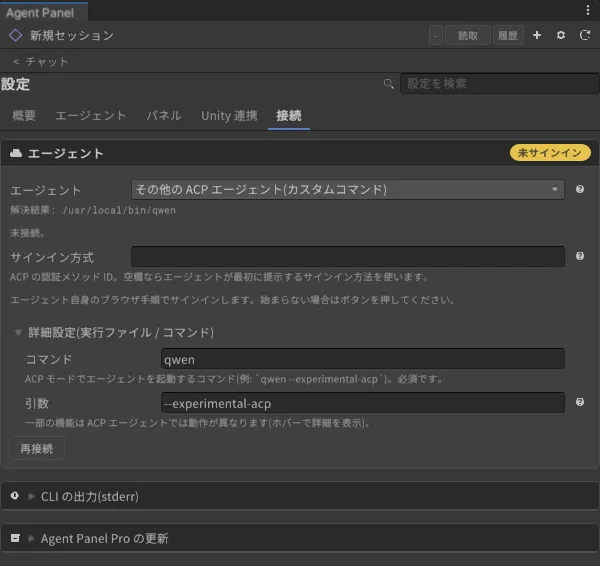Click the refresh/reload icon in header
Image resolution: width=600 pixels, height=566 pixels.
(584, 35)
